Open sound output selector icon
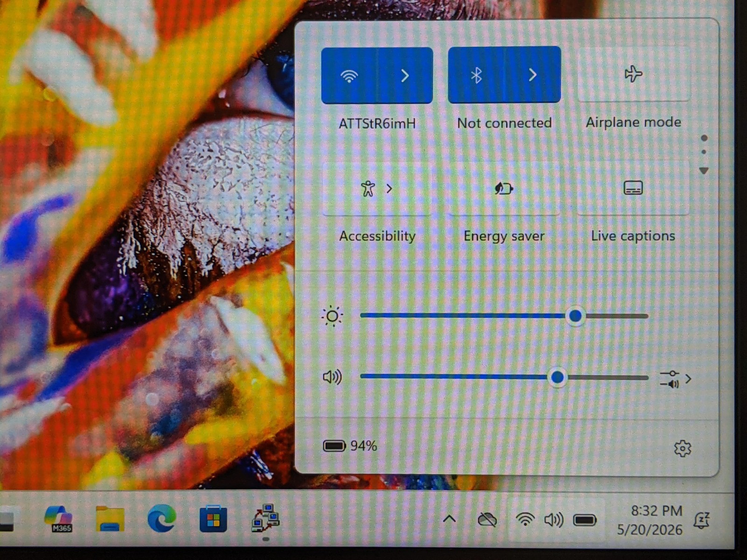This screenshot has width=747, height=560. (x=675, y=379)
